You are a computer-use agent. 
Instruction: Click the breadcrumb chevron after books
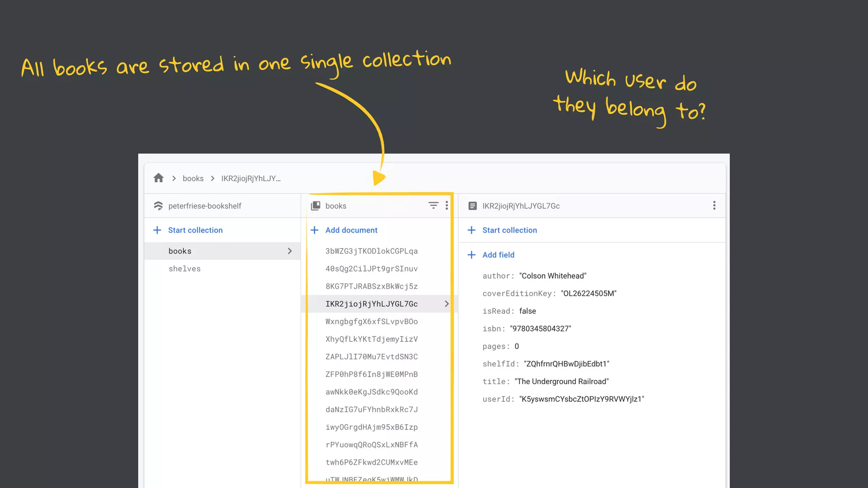(212, 178)
